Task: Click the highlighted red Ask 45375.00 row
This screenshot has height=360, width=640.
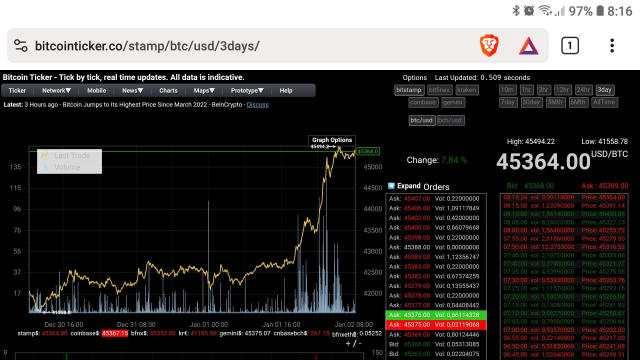Action: (x=436, y=325)
